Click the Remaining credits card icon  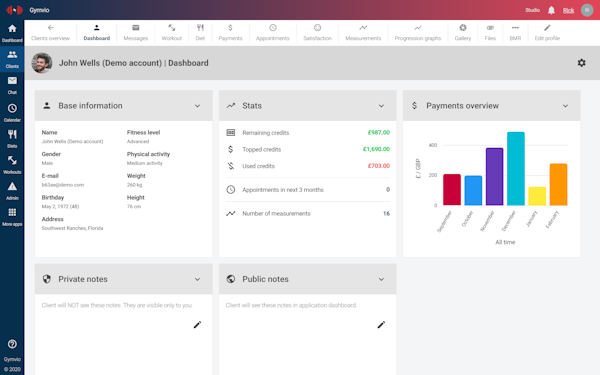[x=230, y=132]
